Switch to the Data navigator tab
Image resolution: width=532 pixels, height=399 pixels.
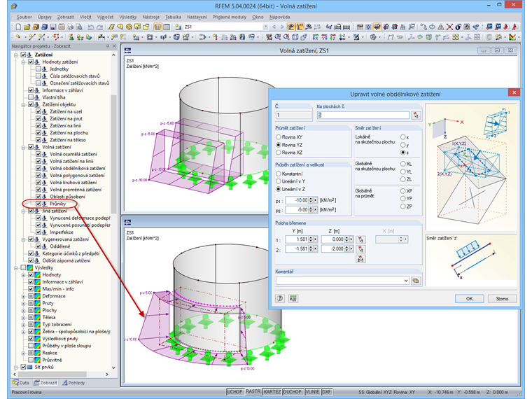click(x=21, y=383)
